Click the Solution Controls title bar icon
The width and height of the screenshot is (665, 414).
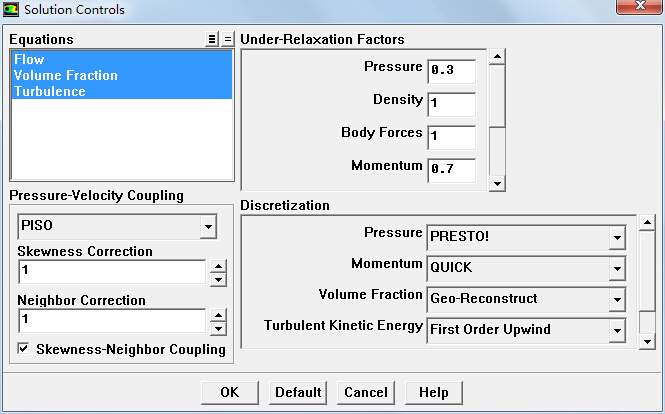pyautogui.click(x=11, y=10)
